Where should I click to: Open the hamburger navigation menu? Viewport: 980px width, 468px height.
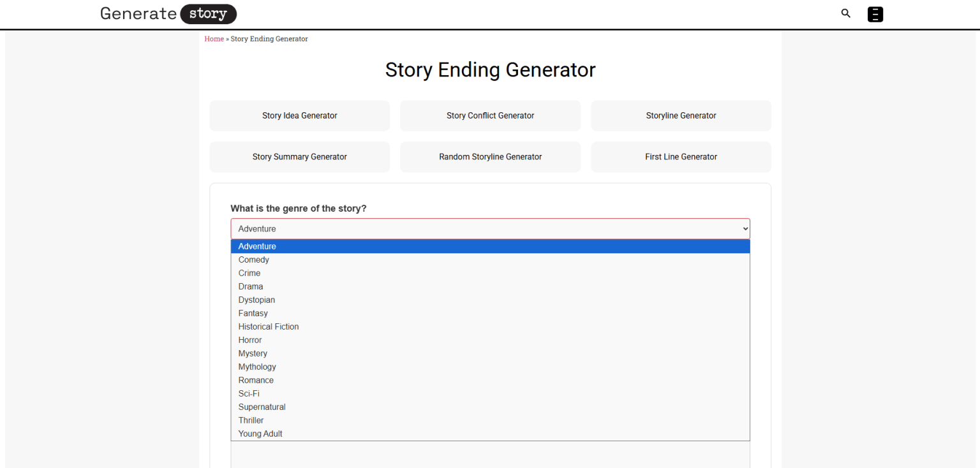[x=875, y=13]
